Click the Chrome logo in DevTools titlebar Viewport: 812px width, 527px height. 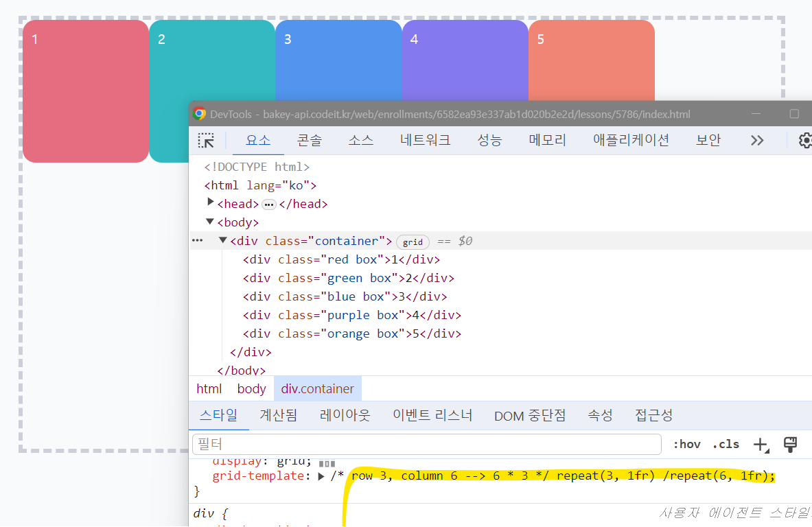point(199,114)
